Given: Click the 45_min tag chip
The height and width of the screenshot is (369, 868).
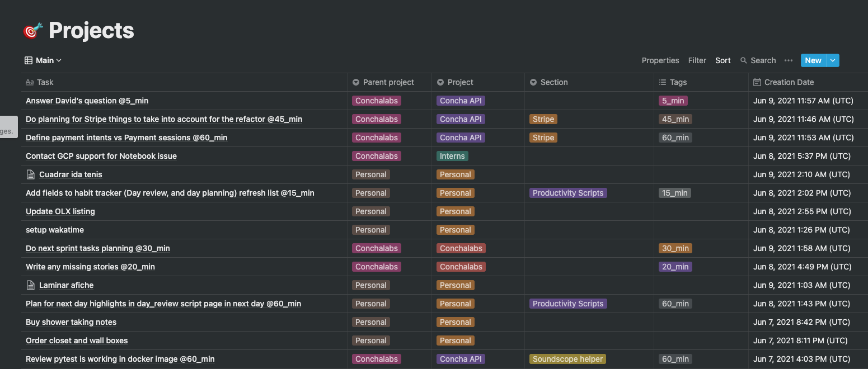Looking at the screenshot, I should [x=675, y=119].
